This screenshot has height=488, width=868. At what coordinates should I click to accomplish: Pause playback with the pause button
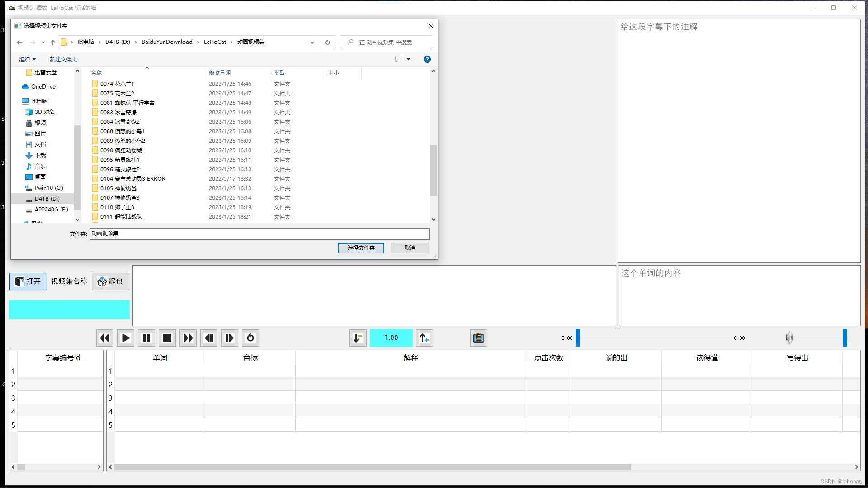[146, 338]
